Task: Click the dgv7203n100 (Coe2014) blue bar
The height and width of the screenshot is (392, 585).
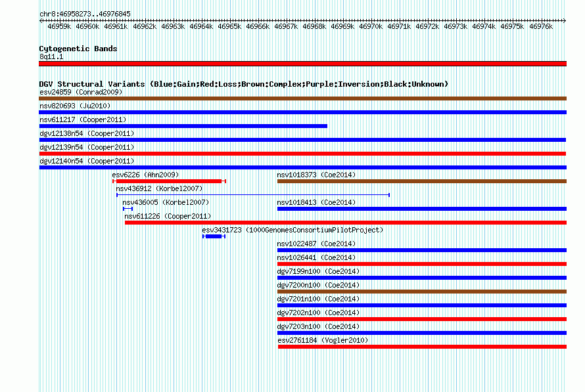Action: [422, 333]
